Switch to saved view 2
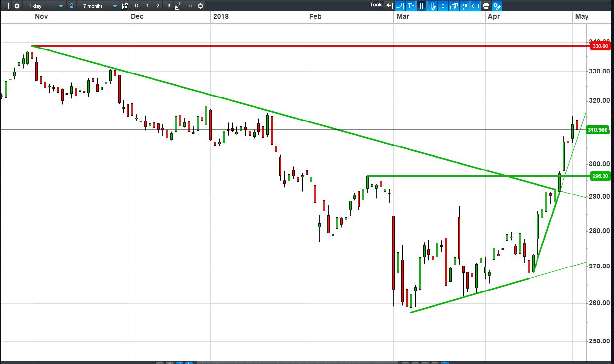 158,6
